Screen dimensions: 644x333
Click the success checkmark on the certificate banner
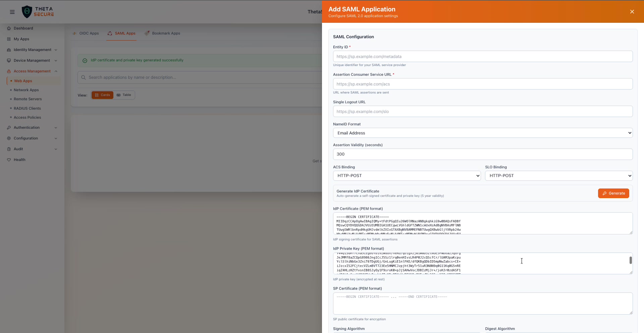tap(85, 60)
